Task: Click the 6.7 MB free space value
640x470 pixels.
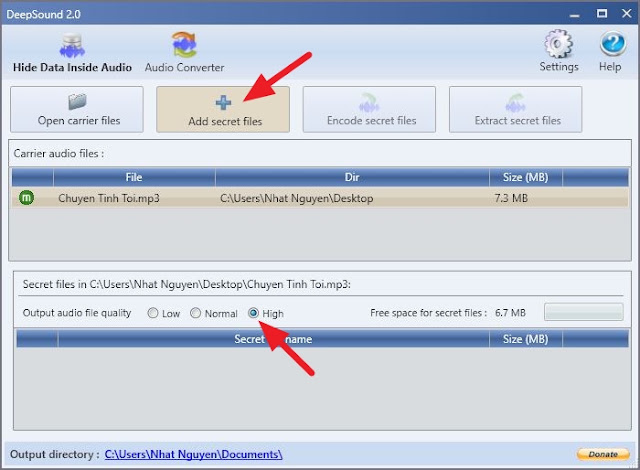Action: point(510,313)
